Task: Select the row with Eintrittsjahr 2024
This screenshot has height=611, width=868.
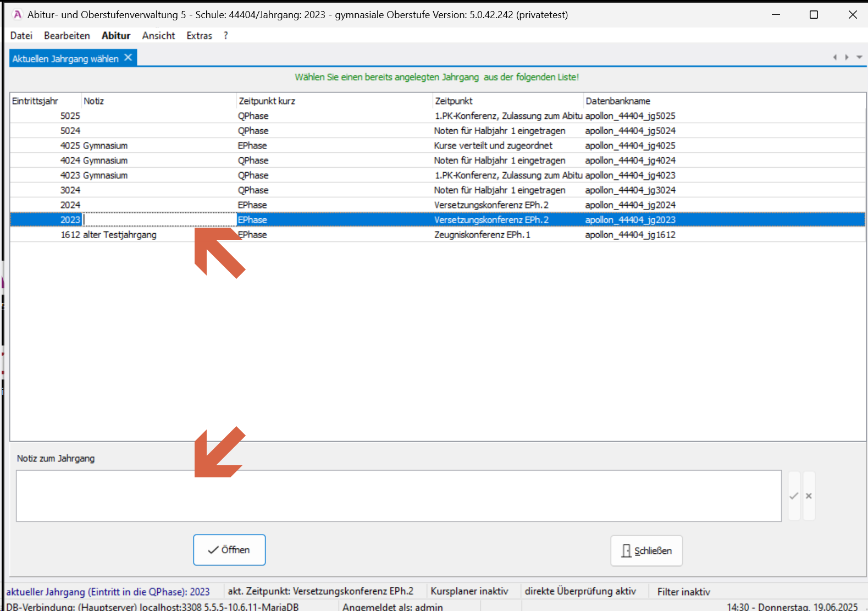Action: click(x=438, y=205)
